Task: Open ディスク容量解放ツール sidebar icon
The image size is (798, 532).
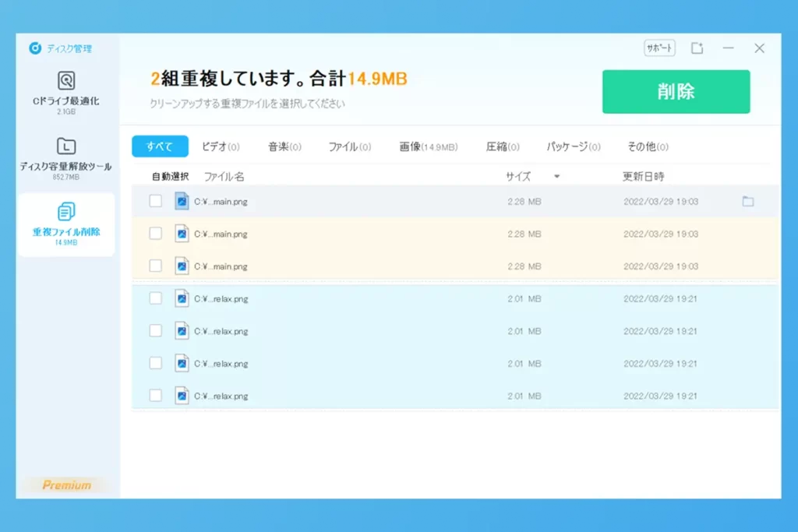Action: pos(66,146)
